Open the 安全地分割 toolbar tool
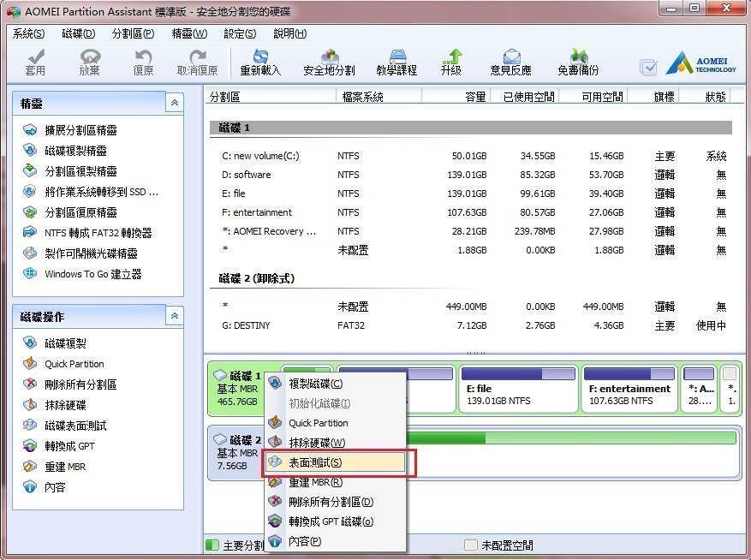 (329, 63)
